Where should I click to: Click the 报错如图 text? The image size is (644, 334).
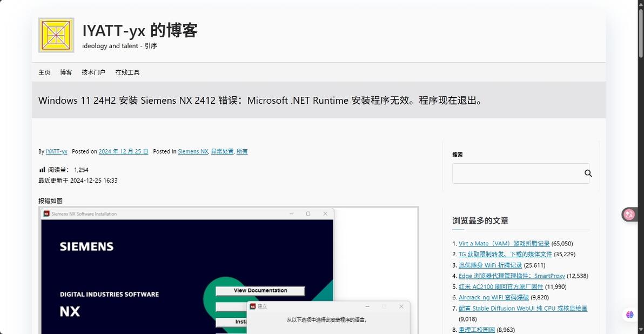point(50,201)
